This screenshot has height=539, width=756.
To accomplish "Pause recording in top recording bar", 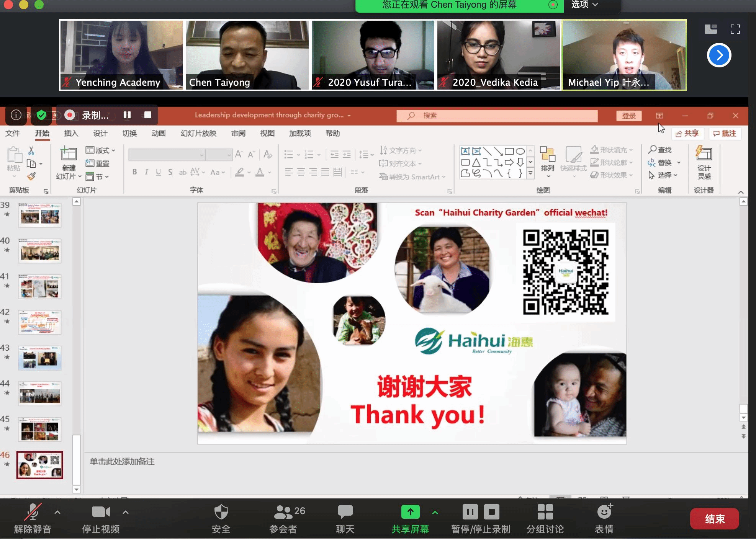I will click(x=127, y=115).
